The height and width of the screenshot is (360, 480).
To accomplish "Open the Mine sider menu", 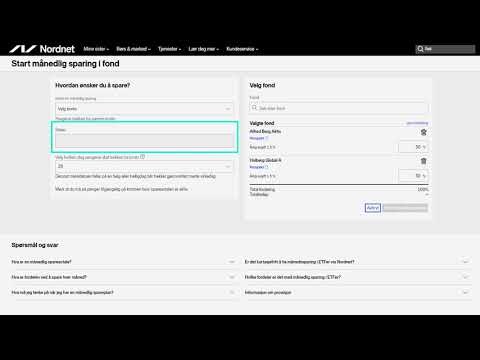I will (96, 49).
